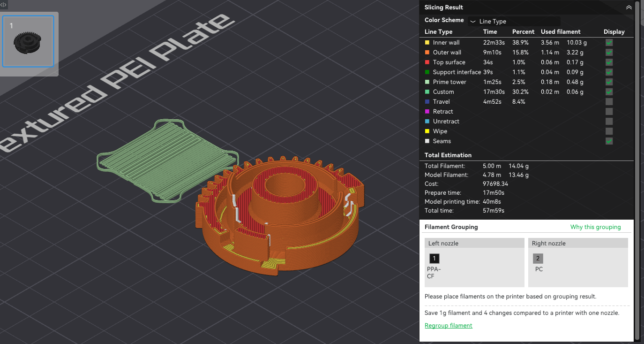Image resolution: width=644 pixels, height=344 pixels.
Task: Select filament 1 chip under Left nozzle
Action: click(x=434, y=259)
